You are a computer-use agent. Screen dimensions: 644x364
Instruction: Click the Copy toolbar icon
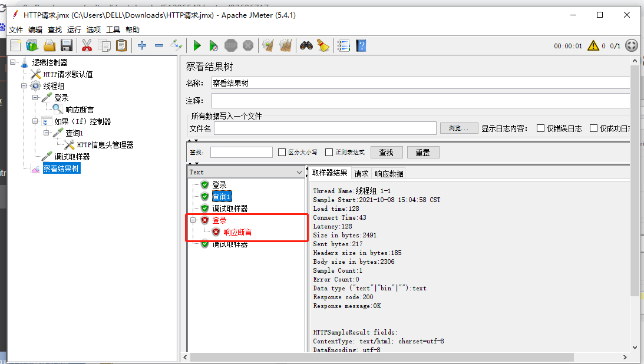(x=104, y=45)
